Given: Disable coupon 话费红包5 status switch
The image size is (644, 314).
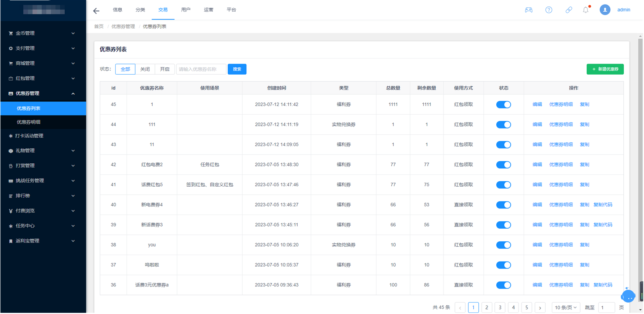Looking at the screenshot, I should 503,185.
